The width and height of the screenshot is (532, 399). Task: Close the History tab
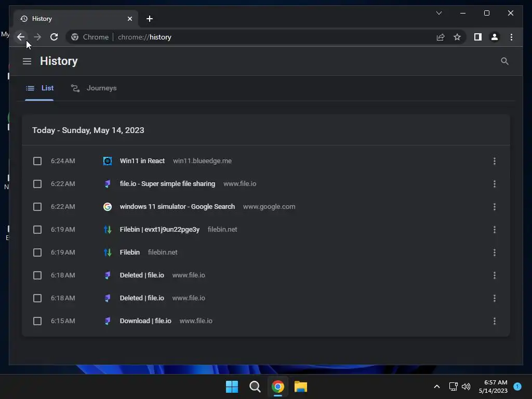tap(129, 19)
